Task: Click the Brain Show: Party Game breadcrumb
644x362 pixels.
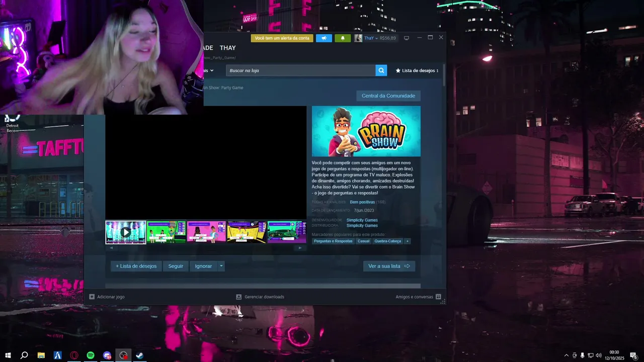Action: (x=223, y=87)
